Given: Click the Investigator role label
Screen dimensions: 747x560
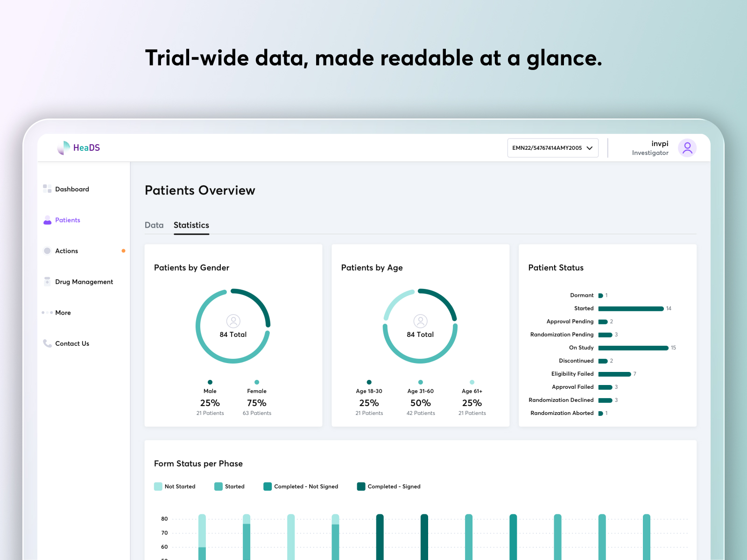Looking at the screenshot, I should tap(650, 153).
